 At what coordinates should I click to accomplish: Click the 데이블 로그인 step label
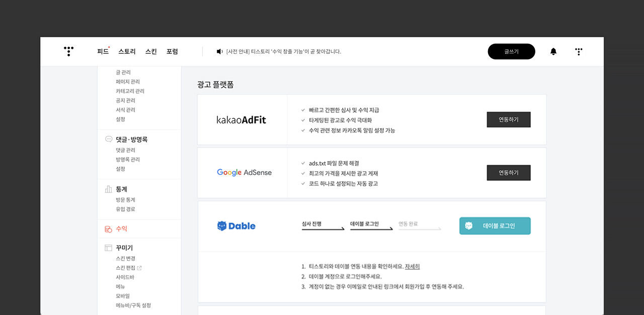click(364, 224)
